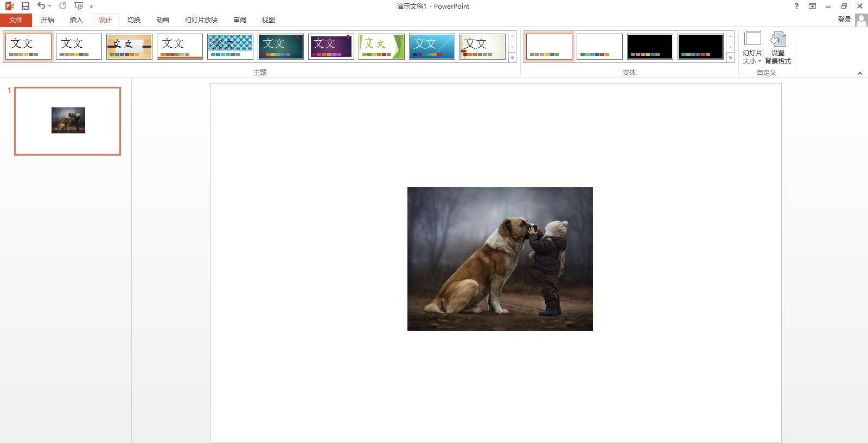Choose the first black variant
Viewport: 868px width, 443px height.
pyautogui.click(x=650, y=47)
